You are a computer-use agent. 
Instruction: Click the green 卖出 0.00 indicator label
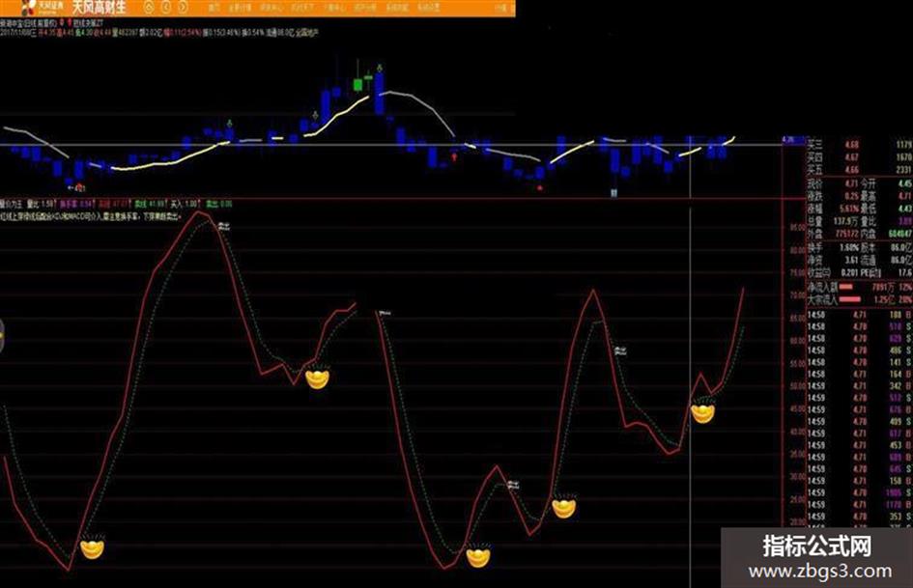(x=217, y=205)
